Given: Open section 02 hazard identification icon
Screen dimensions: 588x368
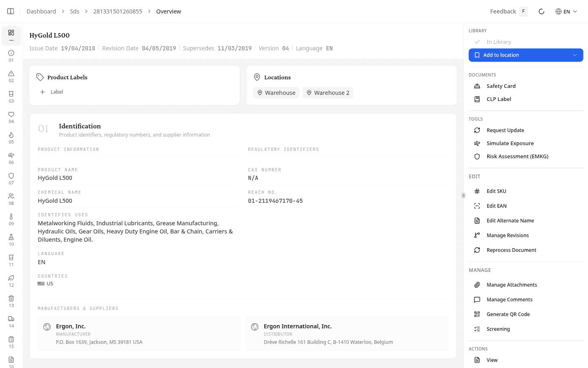Looking at the screenshot, I should pos(11,74).
